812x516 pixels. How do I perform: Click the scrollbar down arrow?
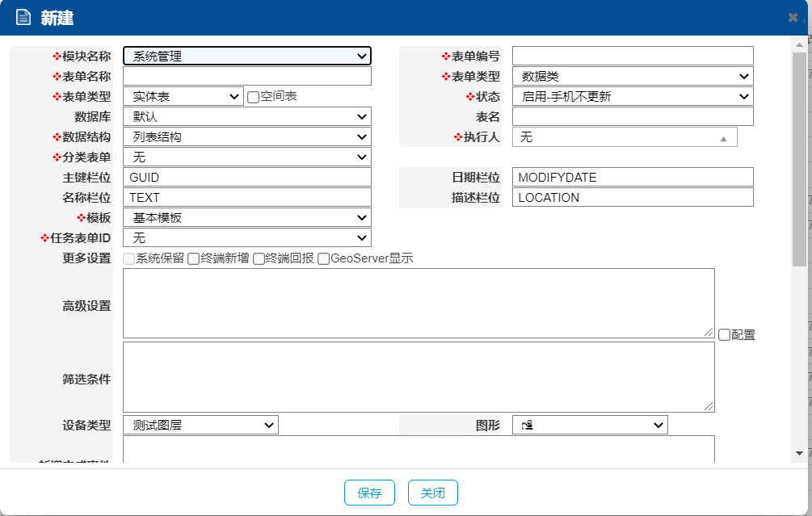tap(799, 453)
